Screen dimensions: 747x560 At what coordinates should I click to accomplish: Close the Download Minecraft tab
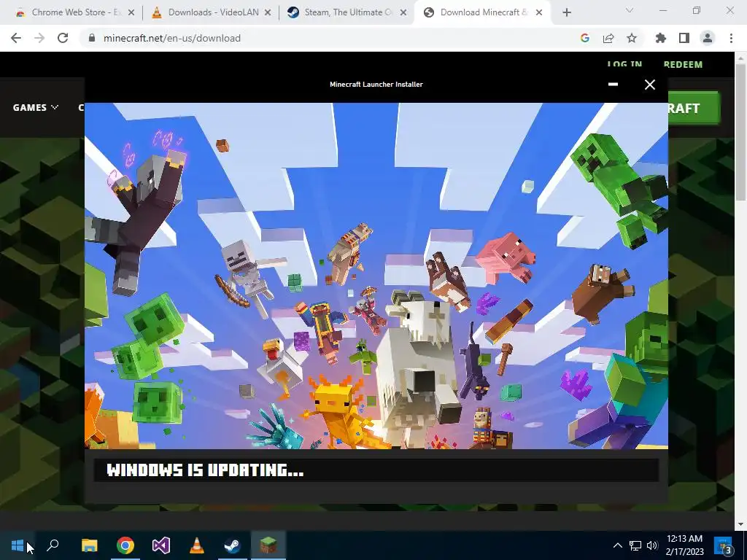[539, 13]
